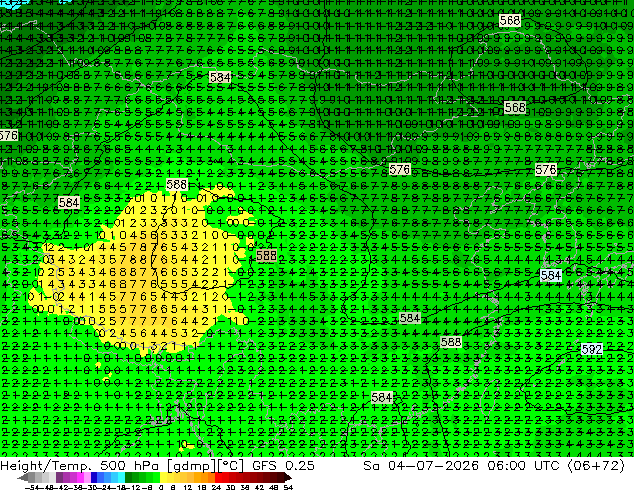The height and width of the screenshot is (490, 634).
Task: Click the '500 hPa' level text
Action: [129, 466]
